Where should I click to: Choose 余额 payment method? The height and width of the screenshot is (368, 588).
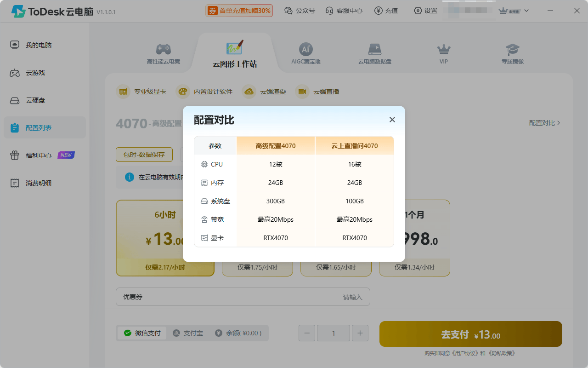(238, 333)
